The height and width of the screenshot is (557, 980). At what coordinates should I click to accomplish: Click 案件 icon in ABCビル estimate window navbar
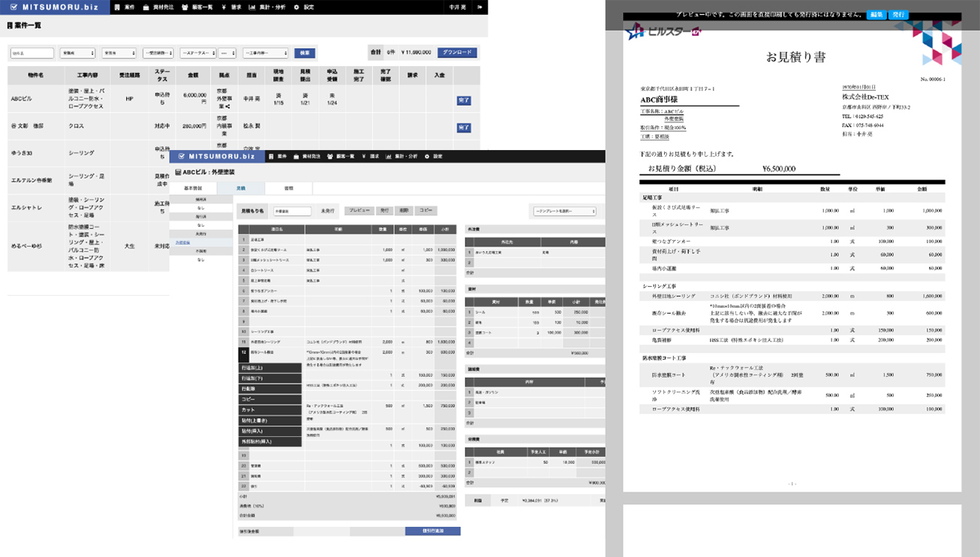272,156
